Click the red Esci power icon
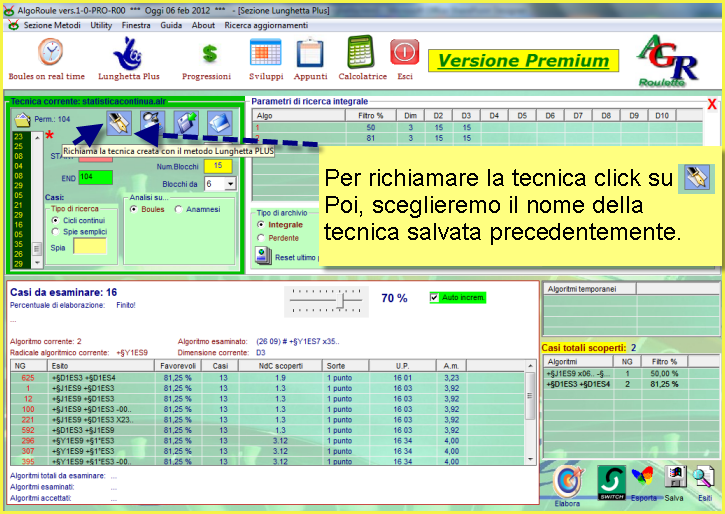The height and width of the screenshot is (514, 725). click(405, 52)
